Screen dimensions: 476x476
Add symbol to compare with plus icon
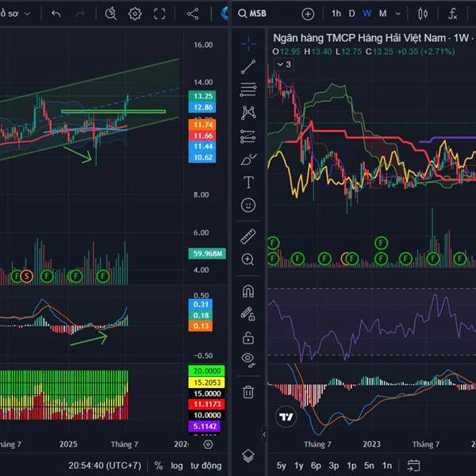pyautogui.click(x=308, y=13)
